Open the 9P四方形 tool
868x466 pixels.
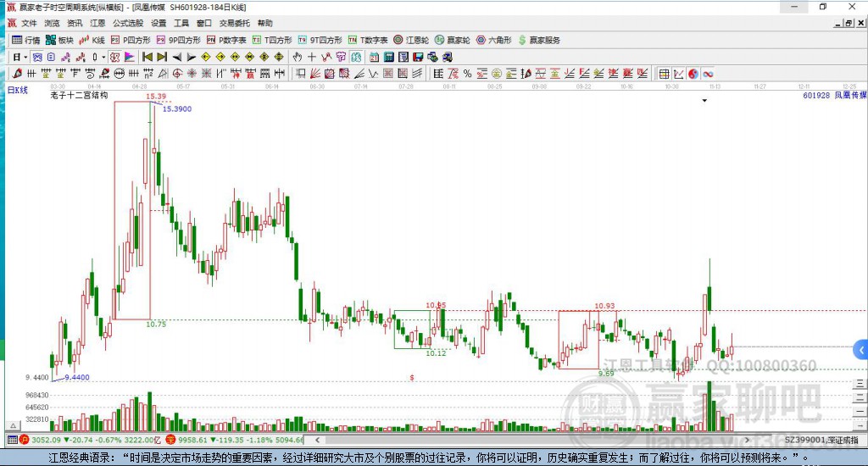pyautogui.click(x=178, y=40)
